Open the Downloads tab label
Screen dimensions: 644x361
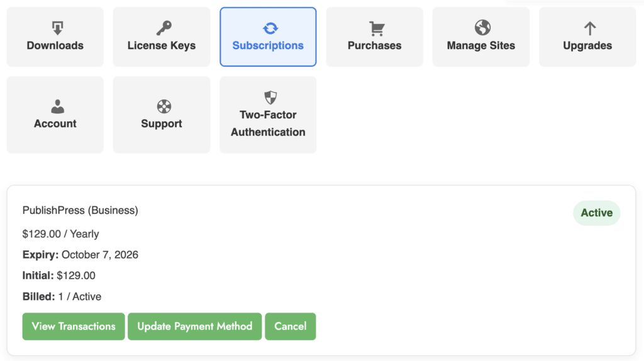click(x=55, y=45)
